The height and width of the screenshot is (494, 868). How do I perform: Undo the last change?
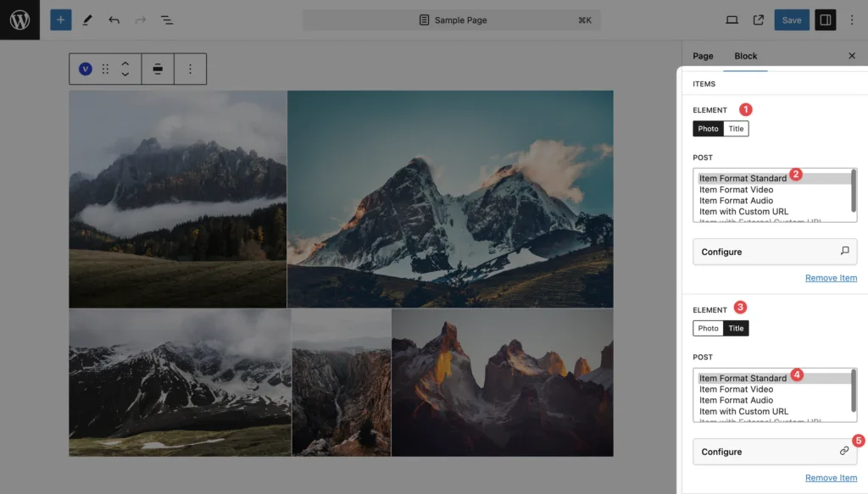114,20
